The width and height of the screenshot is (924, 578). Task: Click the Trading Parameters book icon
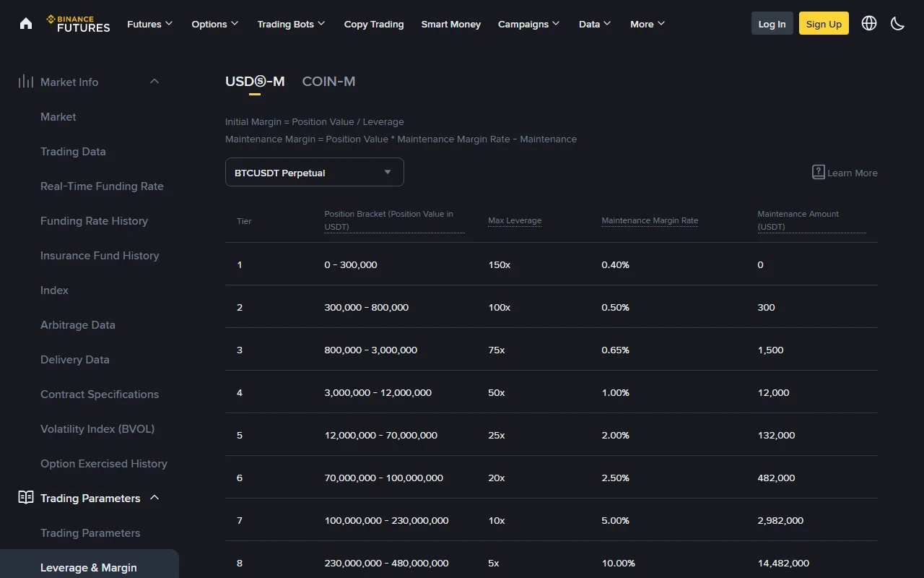coord(26,498)
